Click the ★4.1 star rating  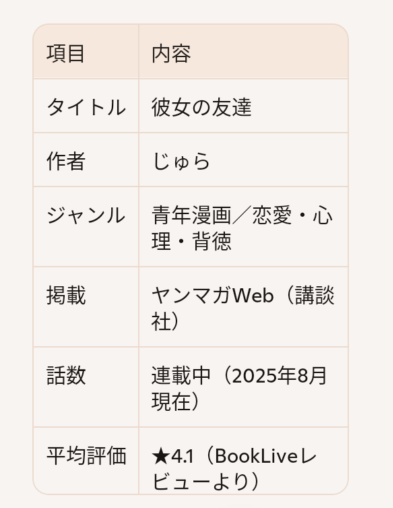click(x=173, y=456)
